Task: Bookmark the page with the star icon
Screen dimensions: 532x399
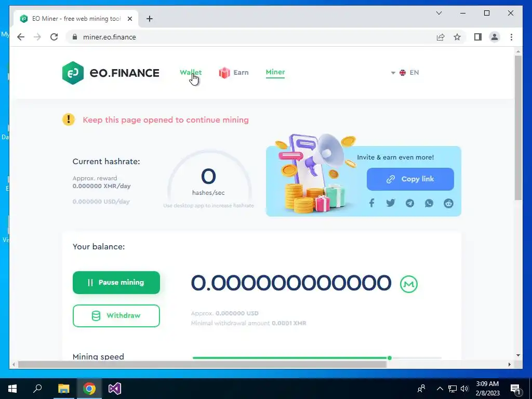Action: click(457, 37)
